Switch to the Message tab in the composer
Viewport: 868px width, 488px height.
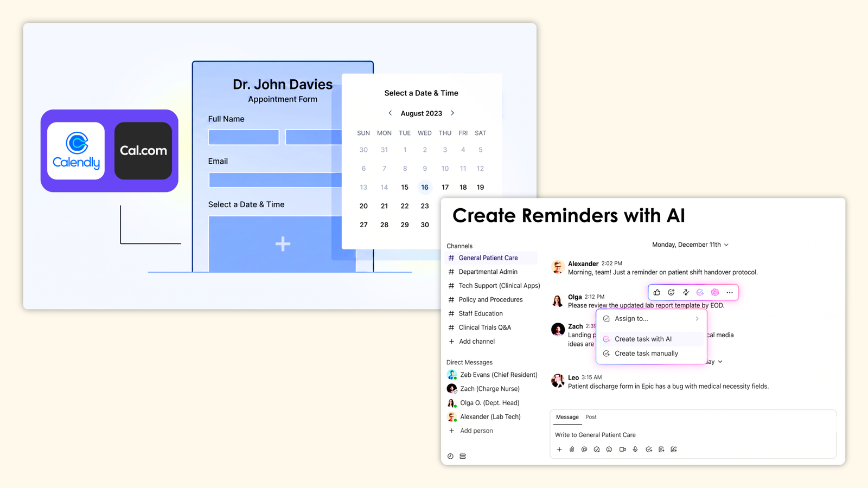[567, 417]
